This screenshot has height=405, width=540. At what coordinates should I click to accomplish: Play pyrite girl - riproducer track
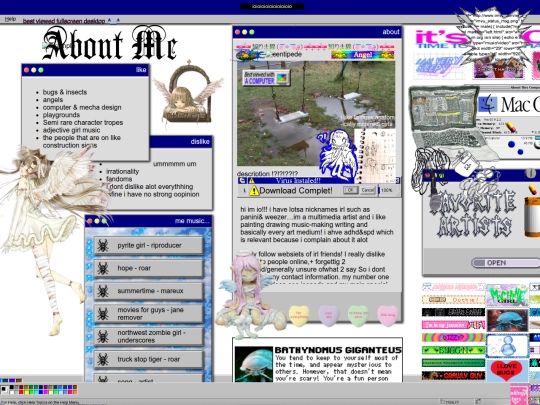[149, 246]
